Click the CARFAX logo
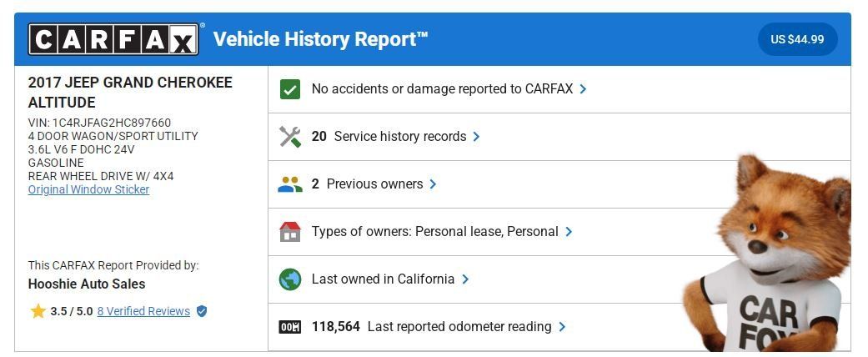The width and height of the screenshot is (868, 357). click(113, 39)
